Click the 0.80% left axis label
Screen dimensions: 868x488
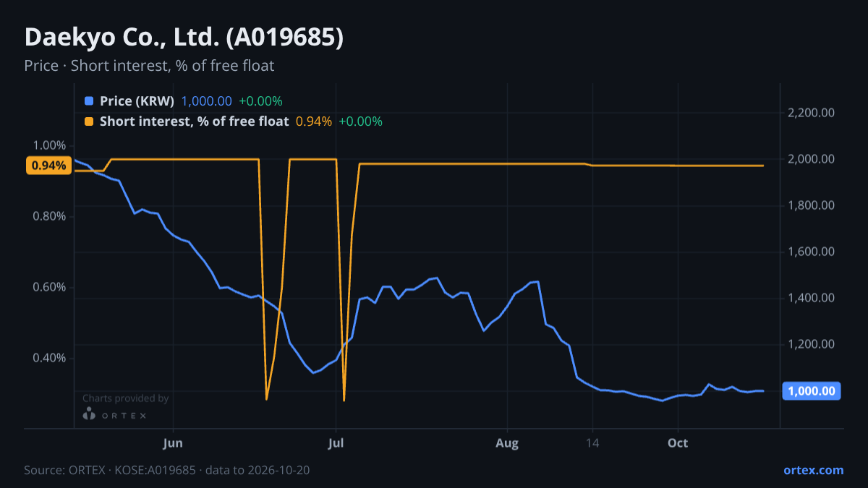[x=51, y=216]
